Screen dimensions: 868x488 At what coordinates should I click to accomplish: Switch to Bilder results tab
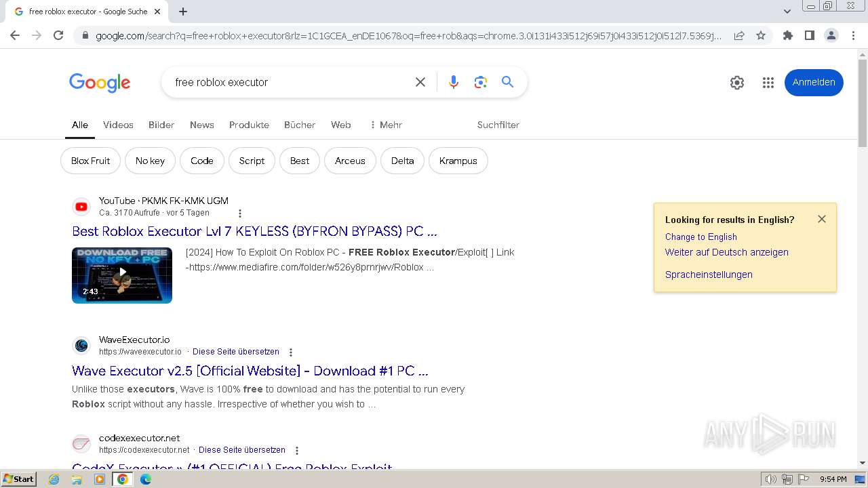[x=161, y=125]
